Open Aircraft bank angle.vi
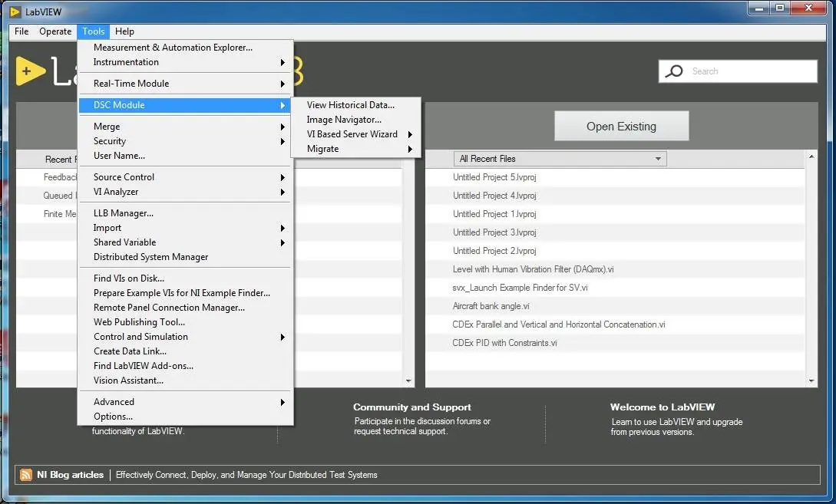 pos(491,306)
